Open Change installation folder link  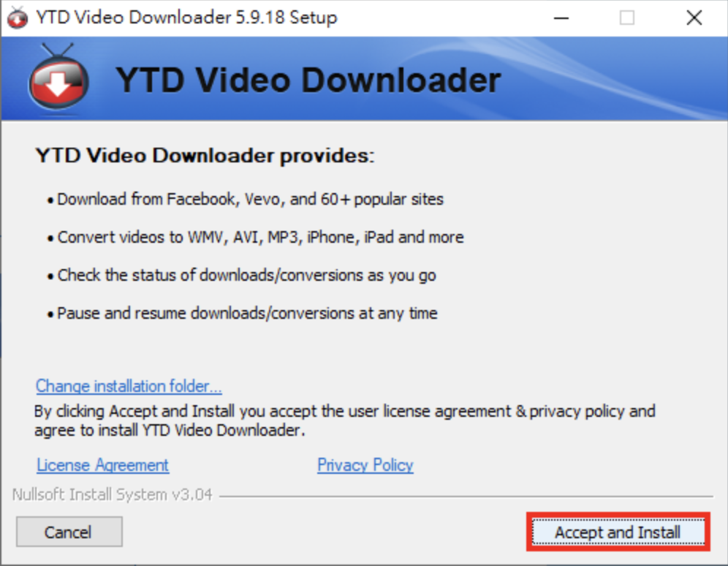(x=129, y=386)
